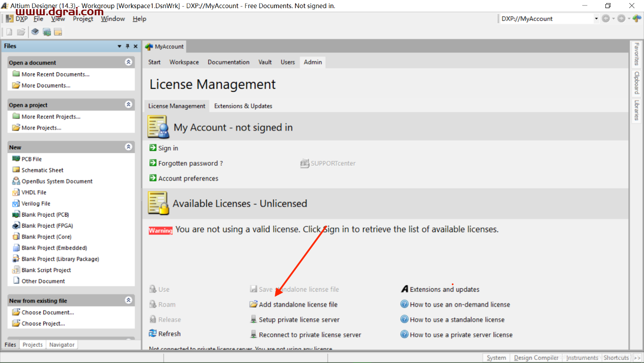Open the View menu
The image size is (644, 363).
58,19
